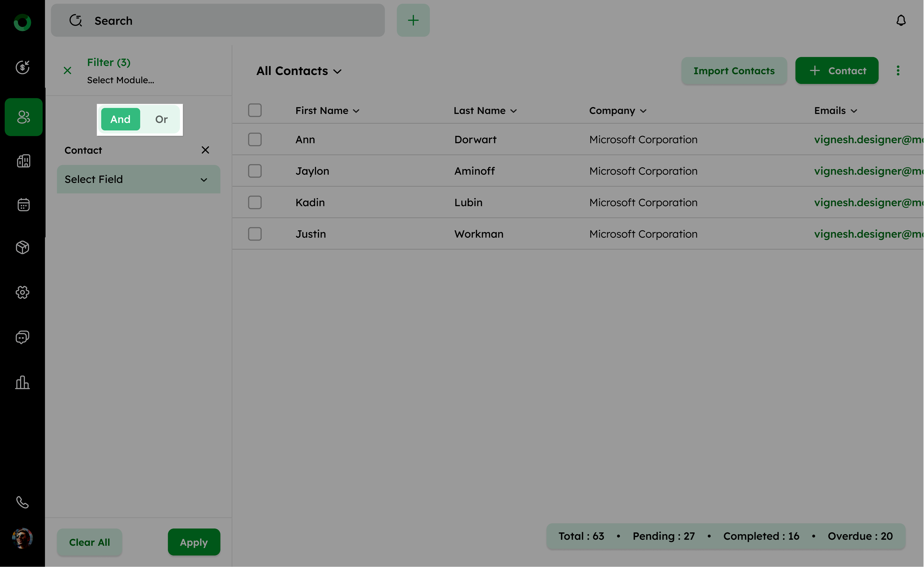Open the All Contacts view dropdown
924x567 pixels.
299,71
